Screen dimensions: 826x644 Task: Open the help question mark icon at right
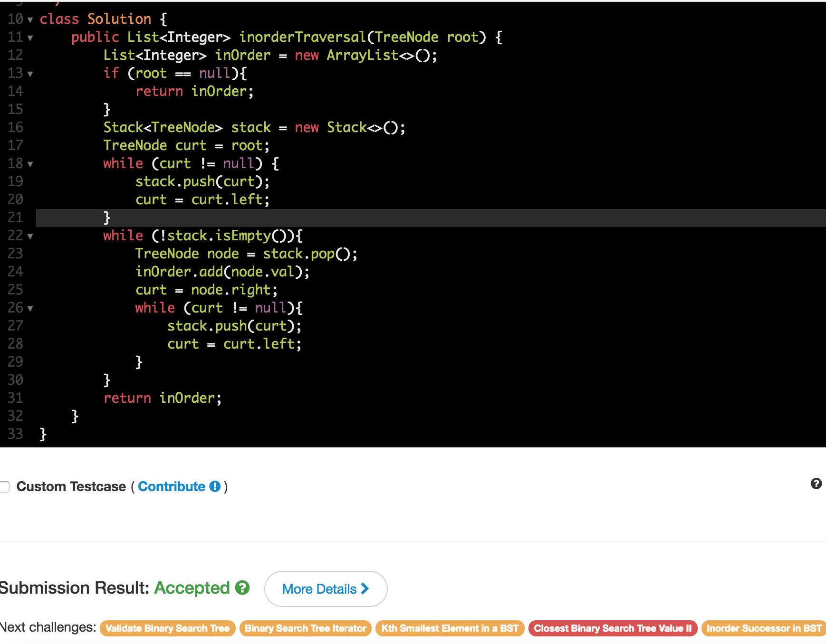tap(816, 483)
